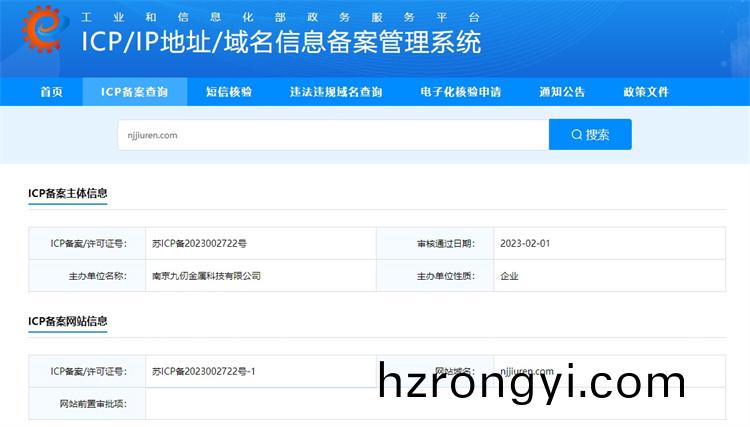Select the organizer type value 企业
This screenshot has width=750, height=427.
509,276
